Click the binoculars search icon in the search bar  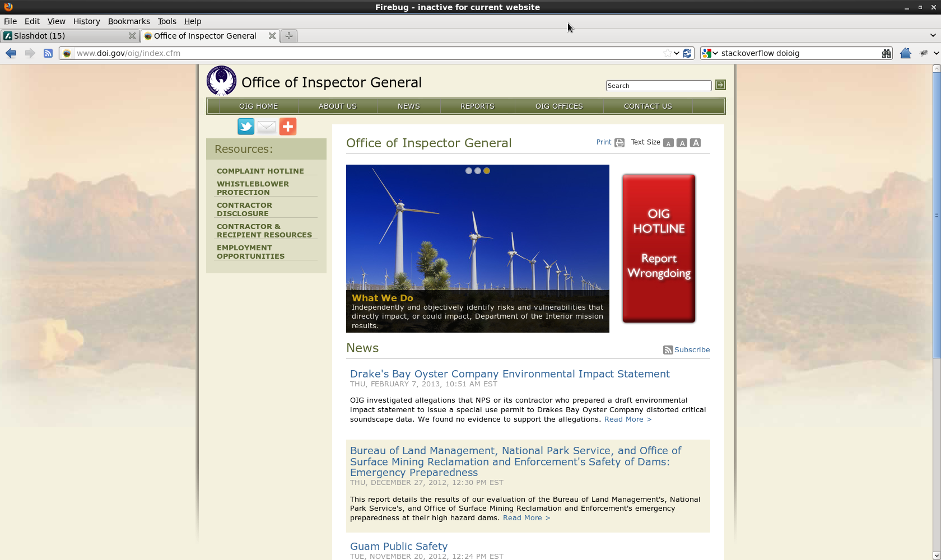coord(887,53)
